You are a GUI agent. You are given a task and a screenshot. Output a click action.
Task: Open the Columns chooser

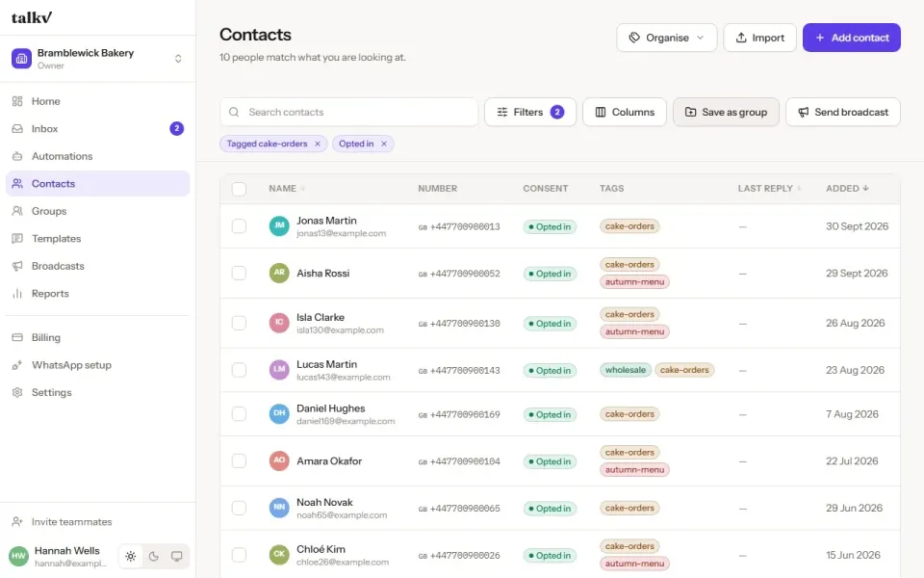click(x=625, y=112)
